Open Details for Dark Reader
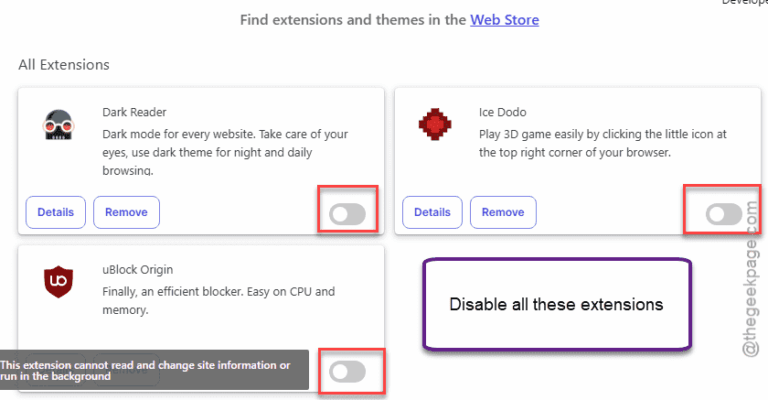Viewport: 768px width, 400px height. pos(55,212)
